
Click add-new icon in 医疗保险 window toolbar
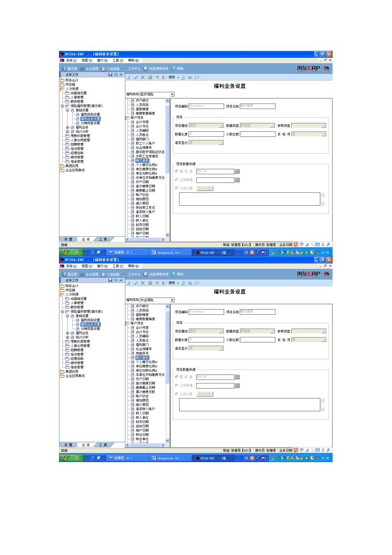coord(128,77)
